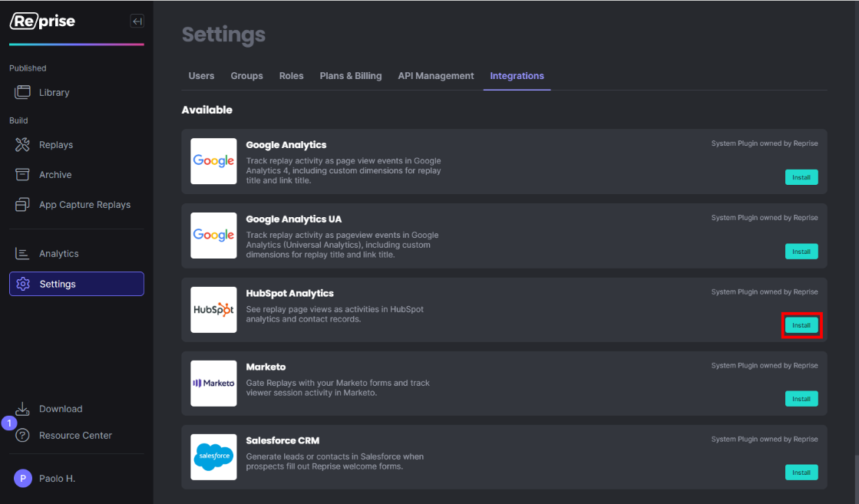Click the Download tray icon
Viewport: 859px width, 504px height.
point(22,409)
